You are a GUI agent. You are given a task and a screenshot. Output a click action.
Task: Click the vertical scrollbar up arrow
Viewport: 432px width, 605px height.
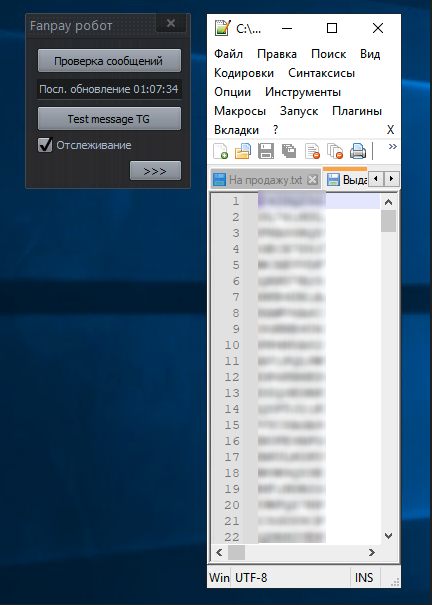tap(389, 202)
